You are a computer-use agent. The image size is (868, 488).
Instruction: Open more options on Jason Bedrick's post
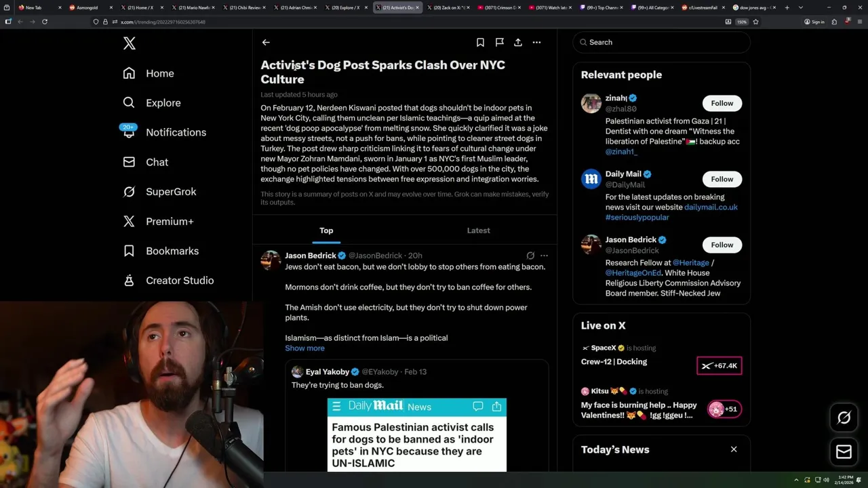click(544, 256)
